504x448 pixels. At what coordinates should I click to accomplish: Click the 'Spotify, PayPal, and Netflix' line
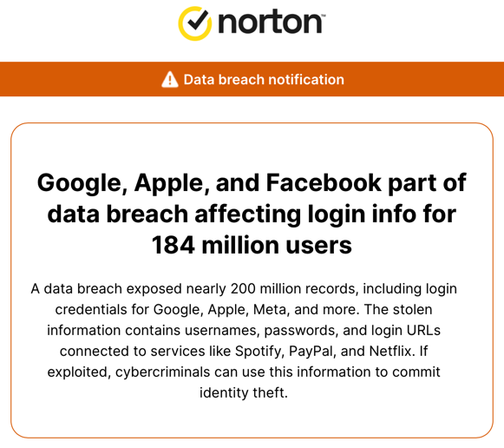[x=244, y=352]
